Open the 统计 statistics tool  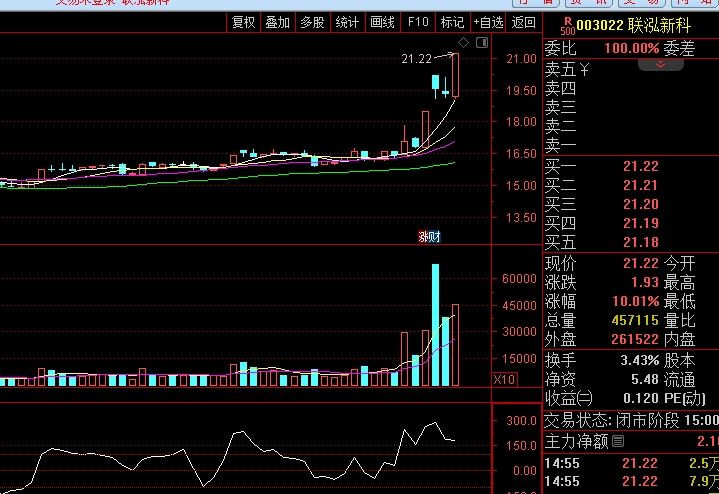pos(348,22)
